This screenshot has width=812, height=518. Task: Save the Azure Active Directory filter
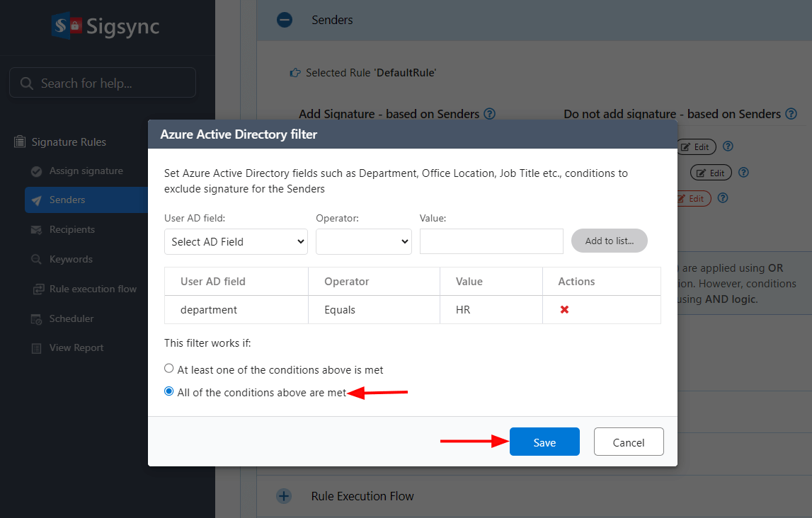[x=544, y=442]
